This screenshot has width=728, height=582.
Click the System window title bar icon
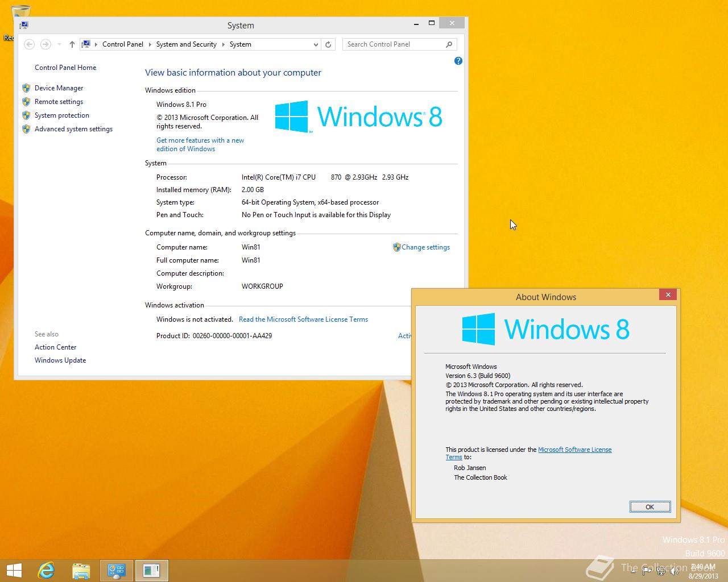pyautogui.click(x=24, y=25)
